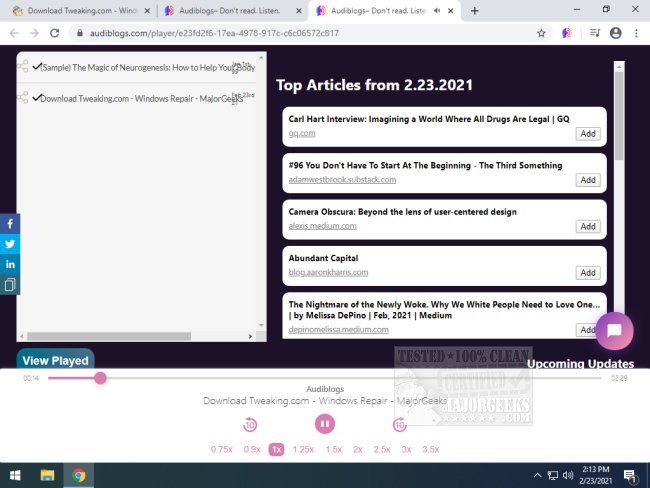Set playback speed to 1.25x
The image size is (650, 488).
(x=303, y=449)
